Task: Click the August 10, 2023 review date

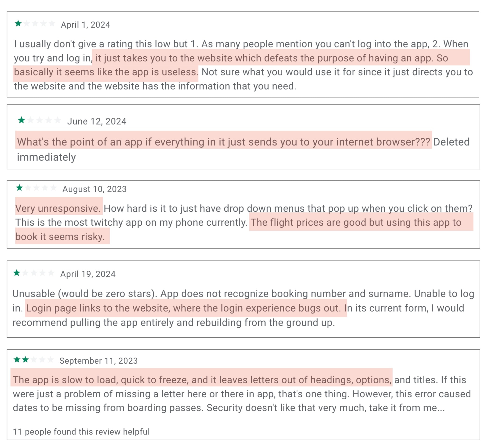Action: (x=95, y=189)
